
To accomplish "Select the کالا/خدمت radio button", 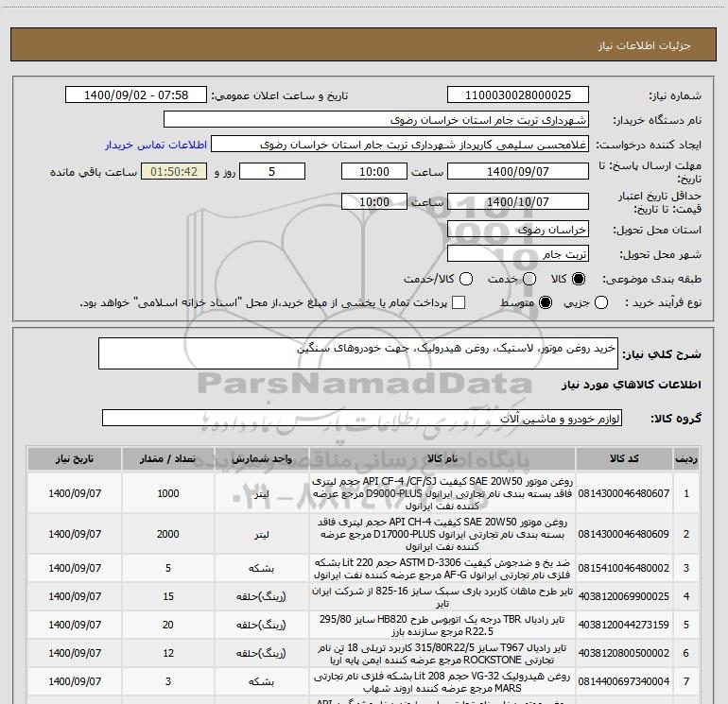I will (x=466, y=279).
